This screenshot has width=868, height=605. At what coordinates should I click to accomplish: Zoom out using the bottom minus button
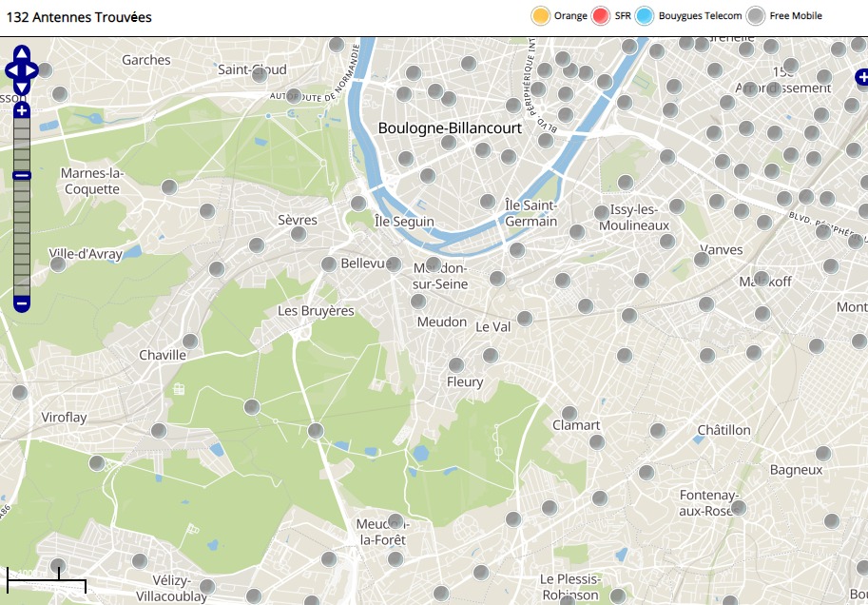click(x=22, y=303)
